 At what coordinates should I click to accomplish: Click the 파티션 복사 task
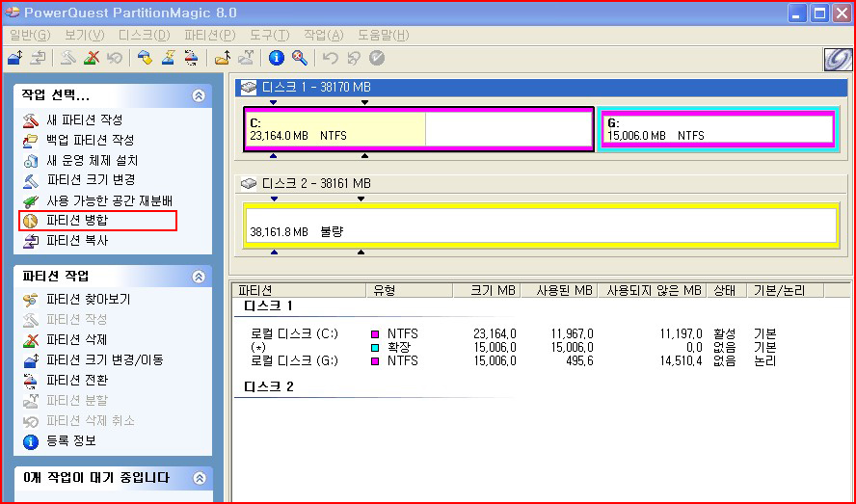tap(77, 240)
